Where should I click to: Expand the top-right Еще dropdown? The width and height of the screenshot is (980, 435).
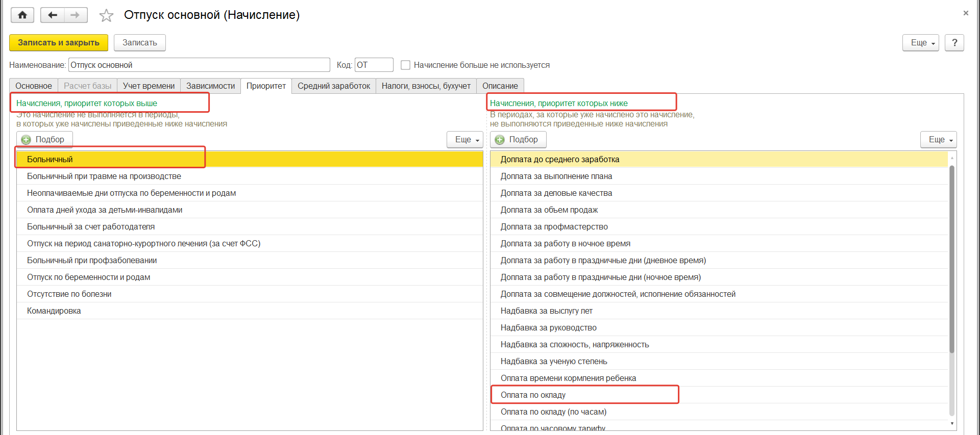click(920, 43)
